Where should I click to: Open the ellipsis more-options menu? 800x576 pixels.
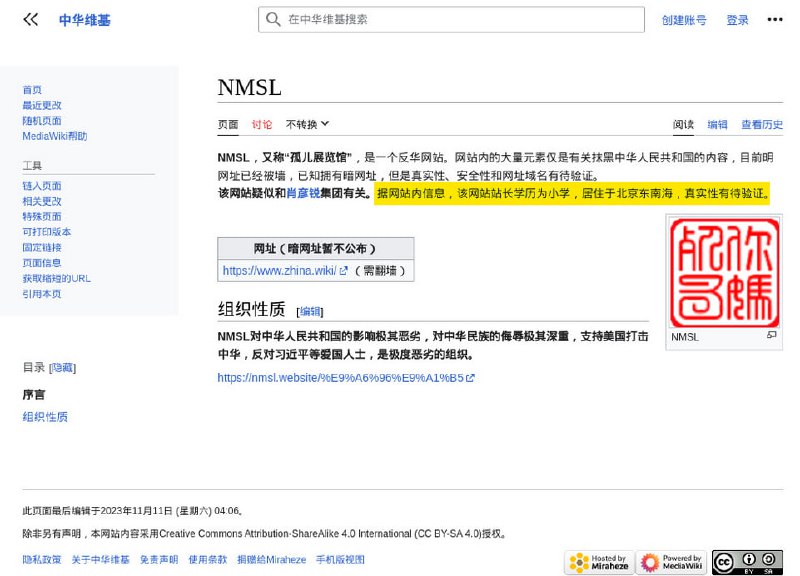(775, 19)
